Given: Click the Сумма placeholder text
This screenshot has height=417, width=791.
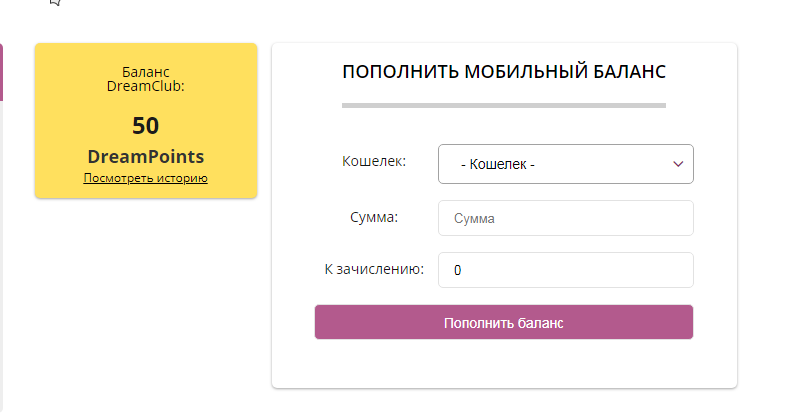Looking at the screenshot, I should tap(475, 218).
